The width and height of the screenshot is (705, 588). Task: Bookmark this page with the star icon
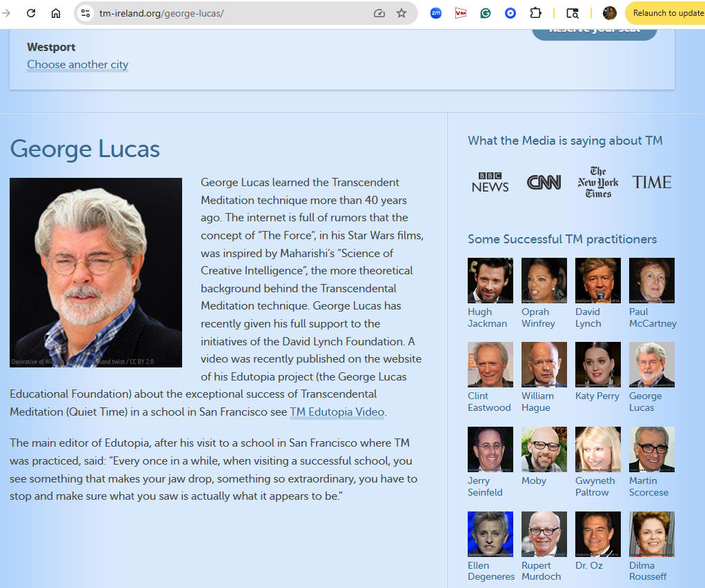click(401, 13)
